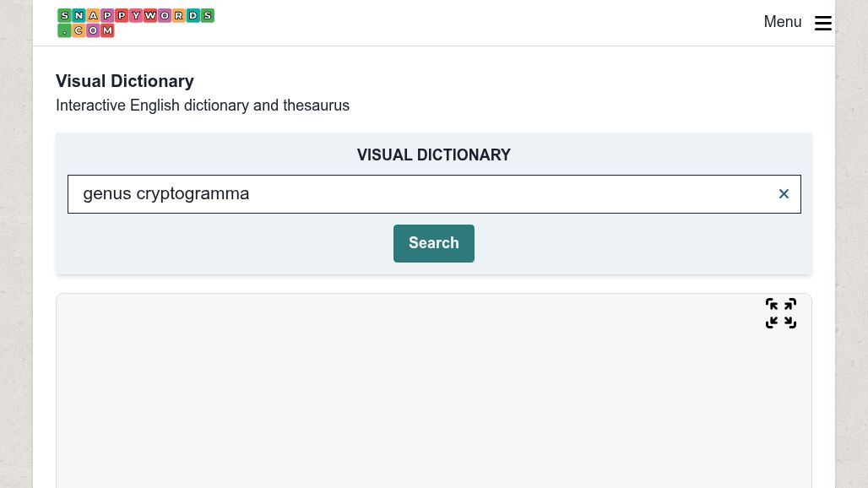The width and height of the screenshot is (868, 488).
Task: Expand the graph to fullscreen
Action: point(780,313)
